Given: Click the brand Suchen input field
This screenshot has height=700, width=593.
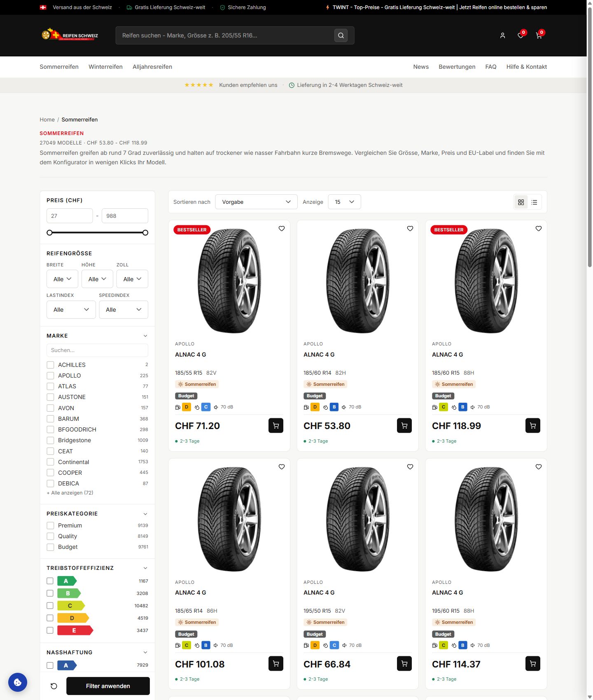Looking at the screenshot, I should coord(97,350).
